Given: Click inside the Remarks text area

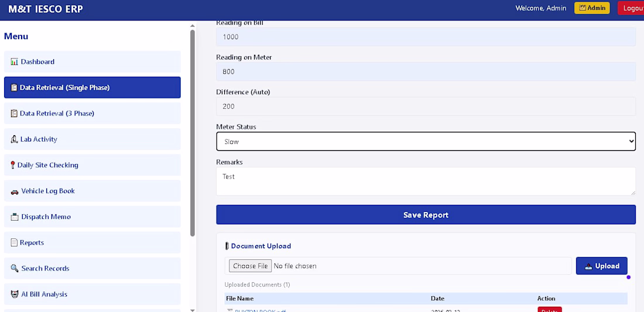Looking at the screenshot, I should point(426,181).
